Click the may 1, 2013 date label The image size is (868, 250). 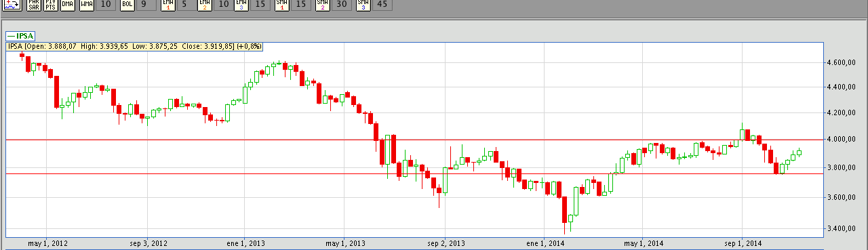(344, 243)
